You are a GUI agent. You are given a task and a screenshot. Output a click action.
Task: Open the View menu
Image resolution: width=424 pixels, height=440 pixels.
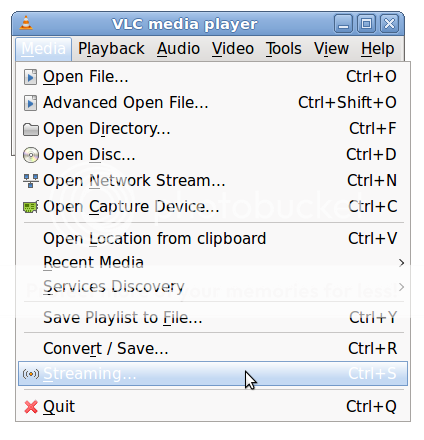(331, 49)
